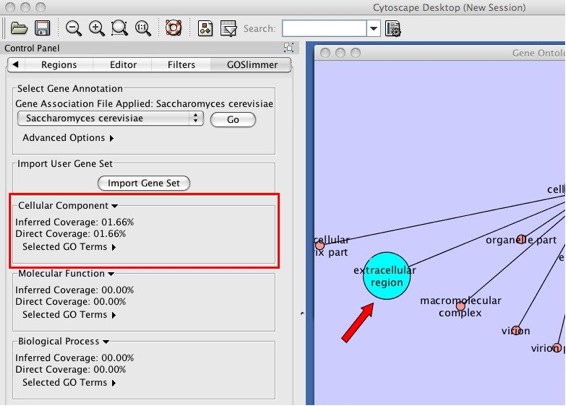This screenshot has height=406, width=566.
Task: Click the Go button
Action: (233, 119)
